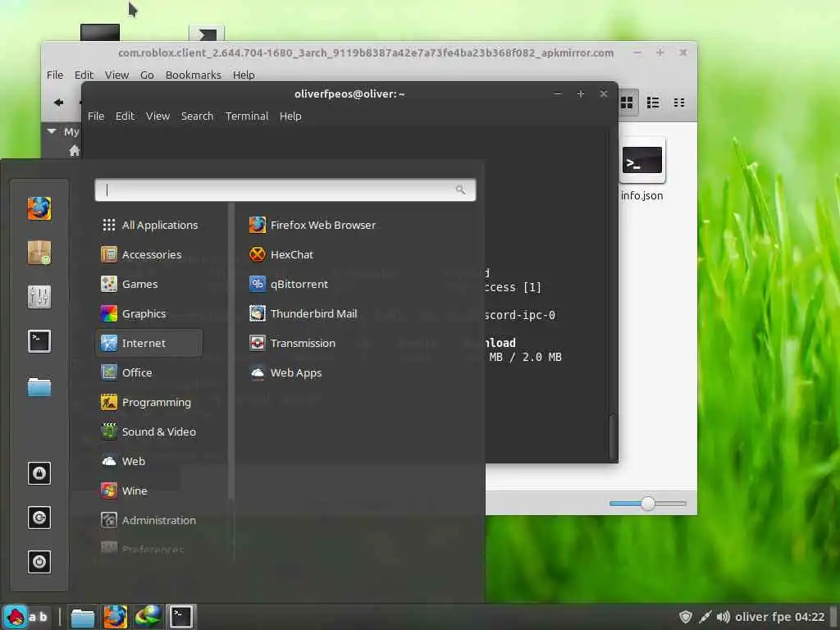Open the Files launcher on the panel
Image resolution: width=840 pixels, height=630 pixels.
[83, 617]
